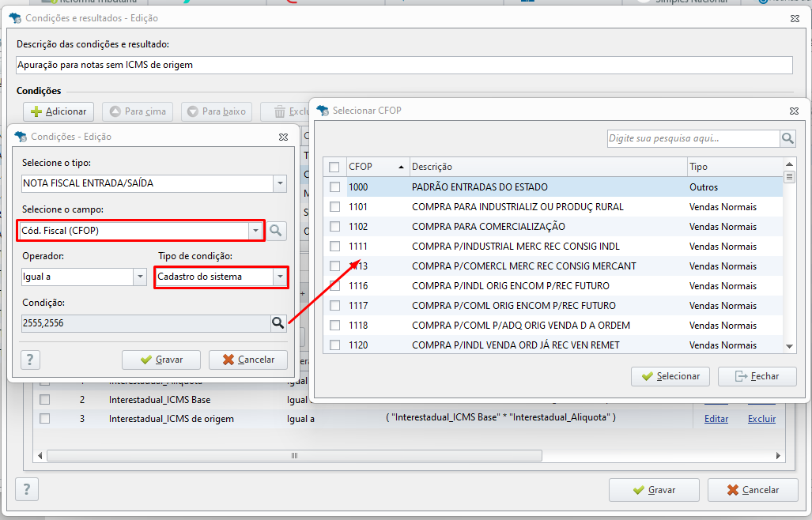The height and width of the screenshot is (520, 812).
Task: Click the Para baixo arrow button
Action: tap(217, 111)
